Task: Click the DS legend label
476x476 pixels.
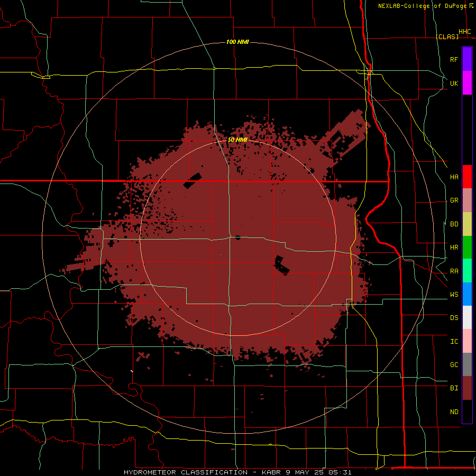Action: tap(454, 318)
